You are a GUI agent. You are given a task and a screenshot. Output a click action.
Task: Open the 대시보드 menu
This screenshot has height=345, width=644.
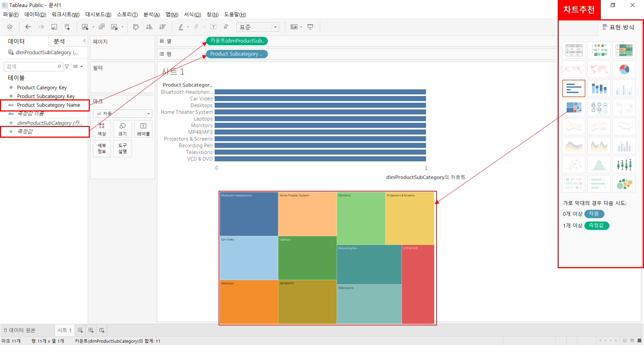[x=98, y=14]
